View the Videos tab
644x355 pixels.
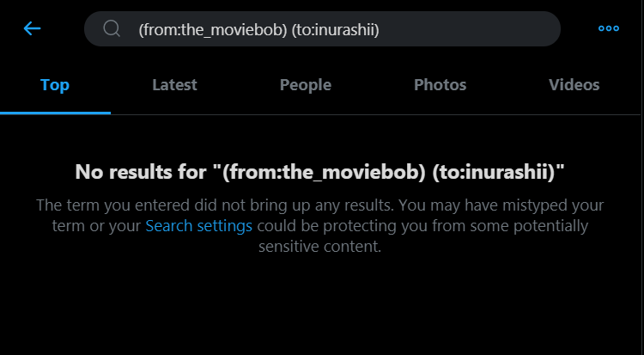click(574, 85)
